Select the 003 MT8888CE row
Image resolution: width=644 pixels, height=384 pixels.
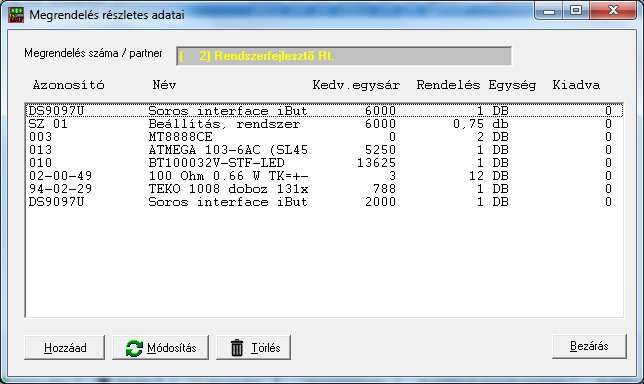tap(324, 137)
